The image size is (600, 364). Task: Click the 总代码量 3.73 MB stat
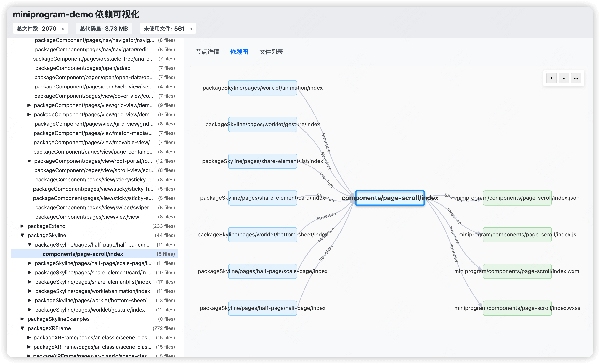coord(104,29)
